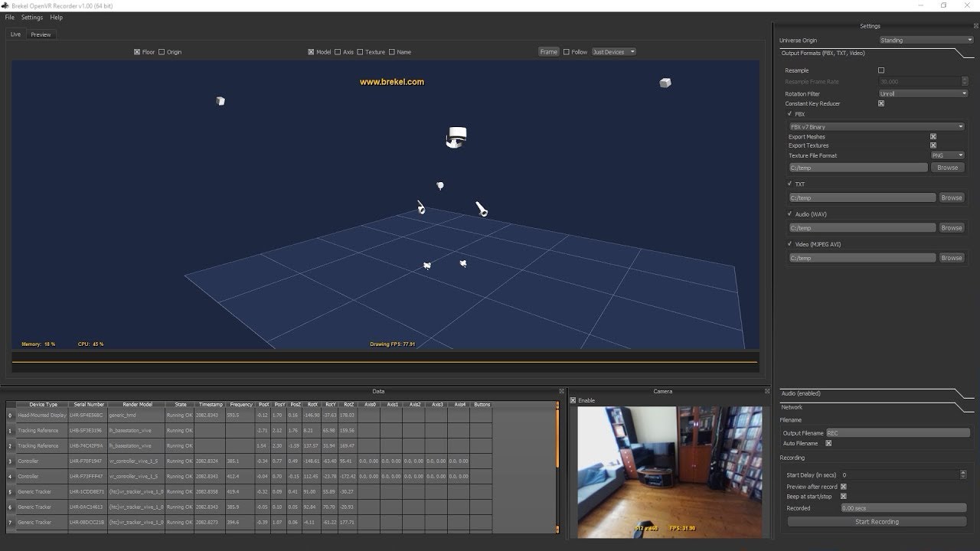Float the Data panel using its corner icon
The height and width of the screenshot is (551, 980).
point(562,391)
